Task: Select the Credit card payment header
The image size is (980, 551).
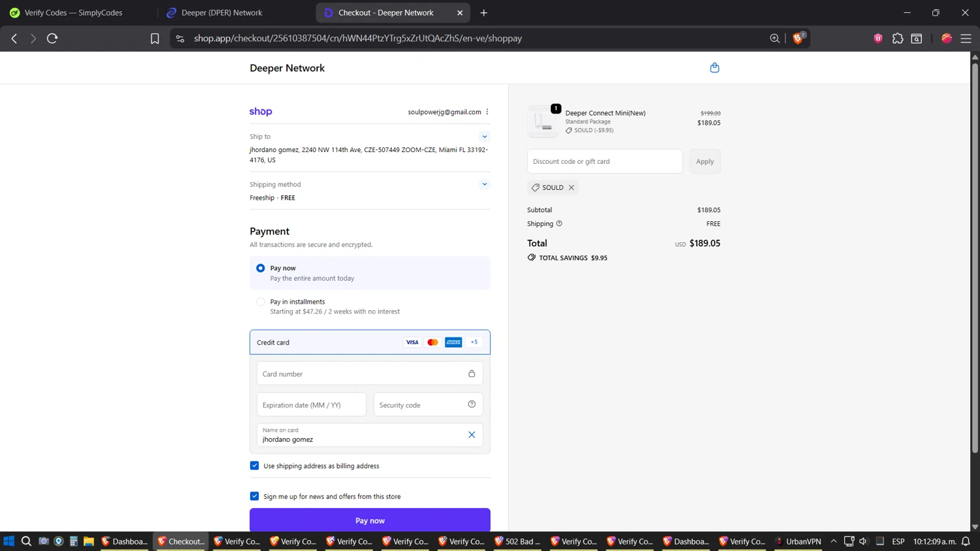Action: pyautogui.click(x=370, y=342)
